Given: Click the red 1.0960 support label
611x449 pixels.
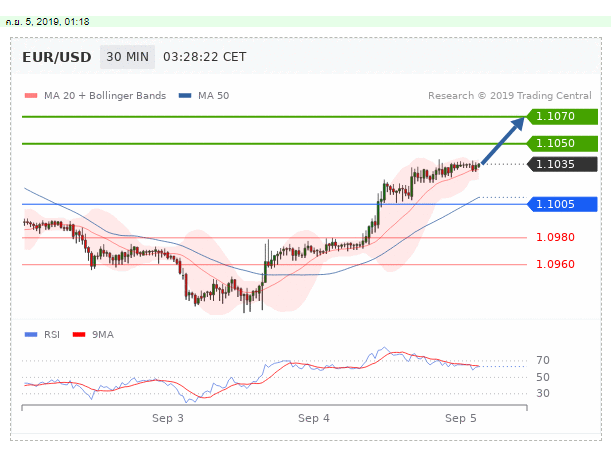Looking at the screenshot, I should [x=555, y=264].
